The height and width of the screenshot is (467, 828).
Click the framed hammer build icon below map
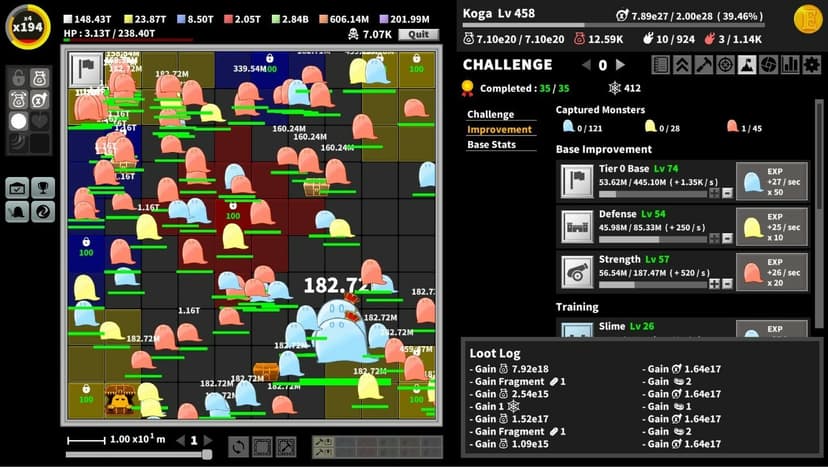[286, 447]
